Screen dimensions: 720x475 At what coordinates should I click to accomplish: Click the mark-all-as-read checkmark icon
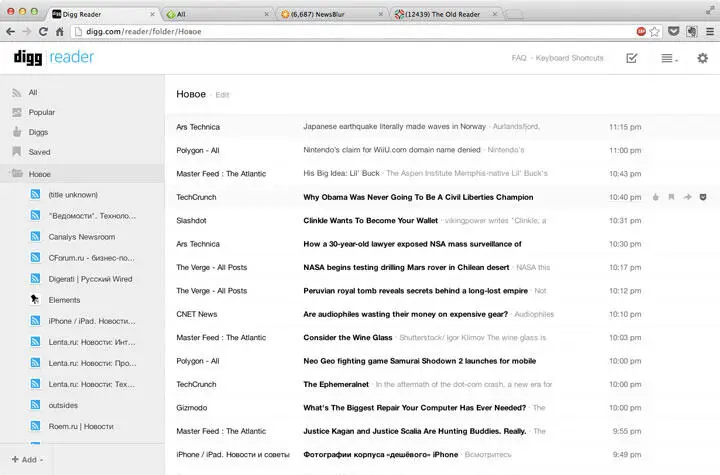click(632, 58)
